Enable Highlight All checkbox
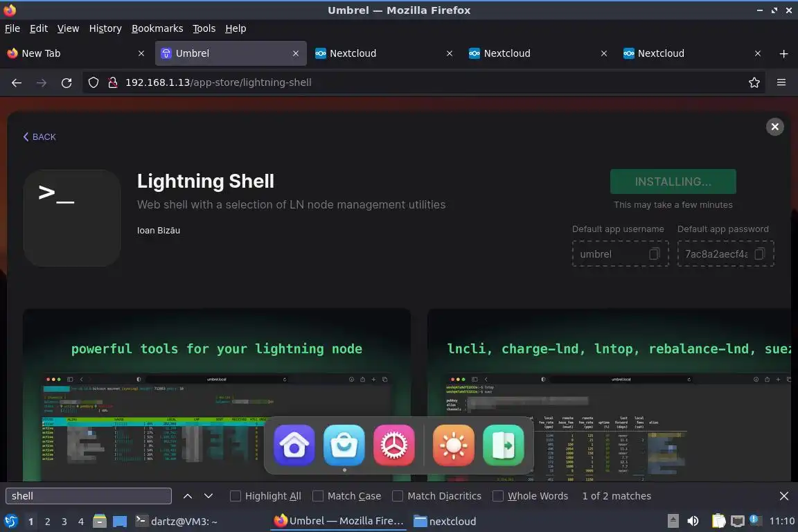The image size is (798, 532). [235, 496]
